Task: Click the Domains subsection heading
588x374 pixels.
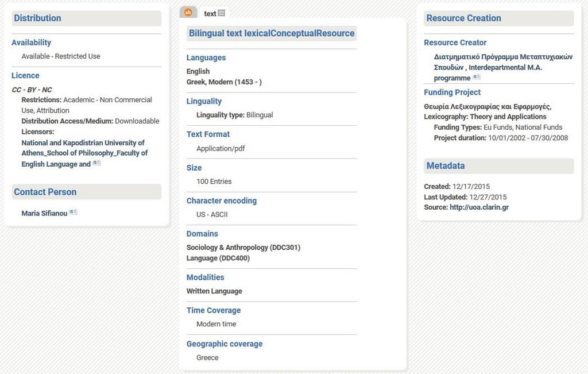Action: pos(202,234)
